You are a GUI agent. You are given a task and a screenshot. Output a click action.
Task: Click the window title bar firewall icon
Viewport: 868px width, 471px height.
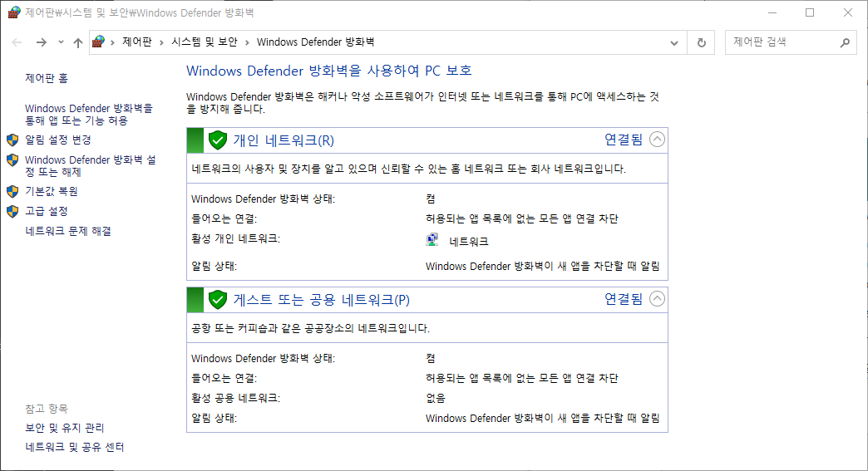click(x=14, y=12)
